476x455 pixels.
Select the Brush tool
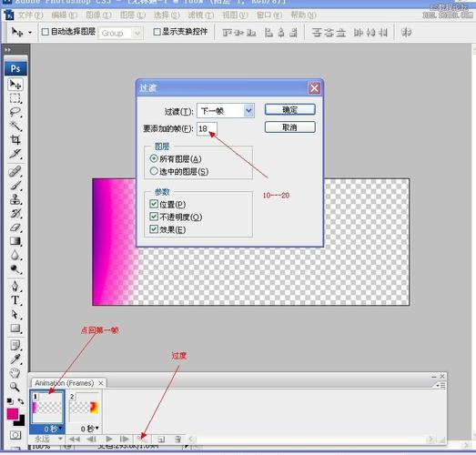[15, 185]
